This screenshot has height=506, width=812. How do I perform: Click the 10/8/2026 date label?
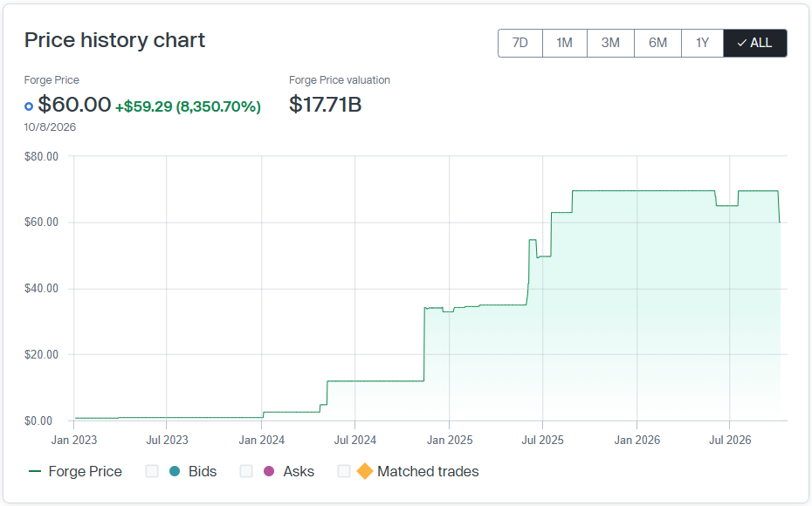point(50,127)
